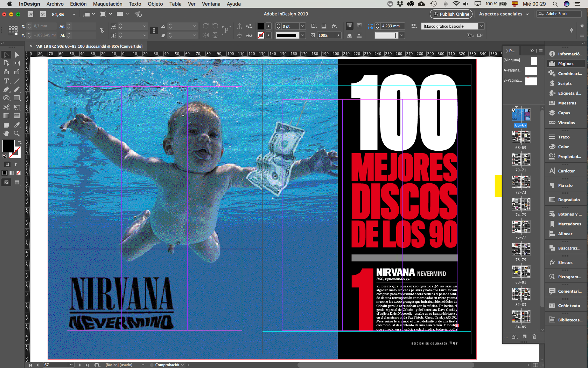Image resolution: width=588 pixels, height=368 pixels.
Task: Toggle wrap around bounding box
Action: tap(359, 26)
